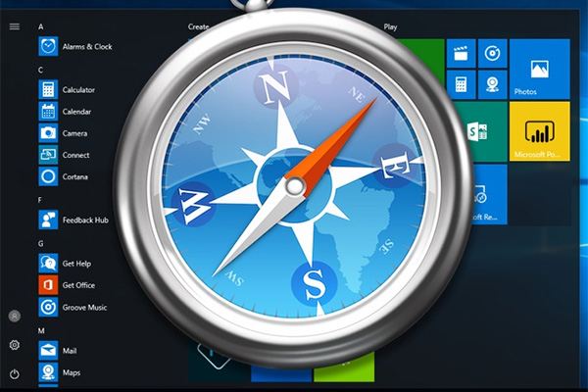Click the letter M group header
The width and height of the screenshot is (588, 392).
click(41, 331)
